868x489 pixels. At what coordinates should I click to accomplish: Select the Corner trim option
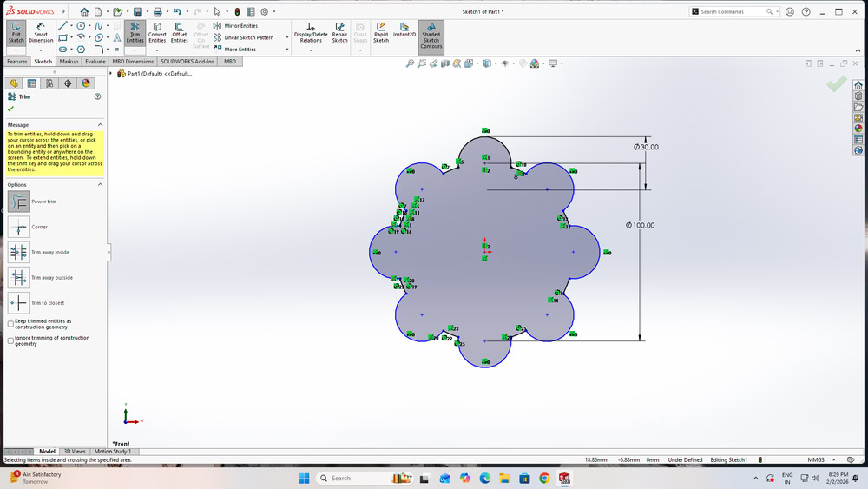pos(18,227)
